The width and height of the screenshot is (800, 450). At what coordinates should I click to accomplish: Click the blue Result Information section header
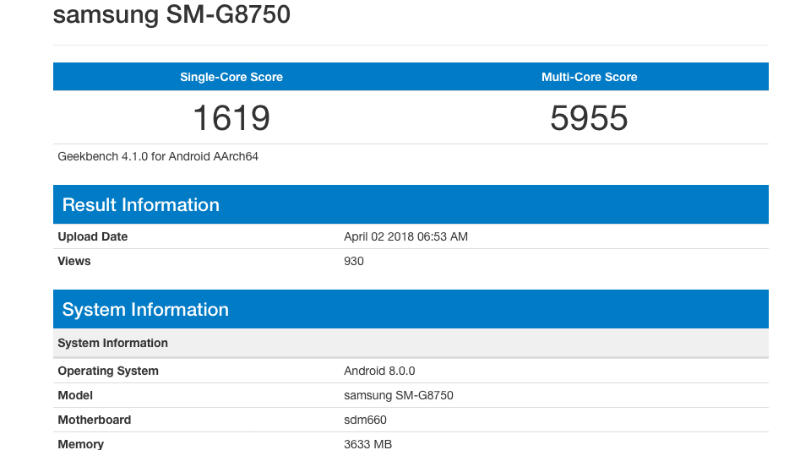click(140, 205)
